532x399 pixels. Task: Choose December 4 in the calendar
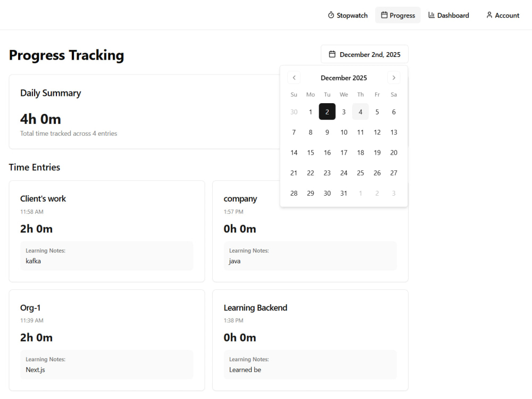tap(360, 112)
